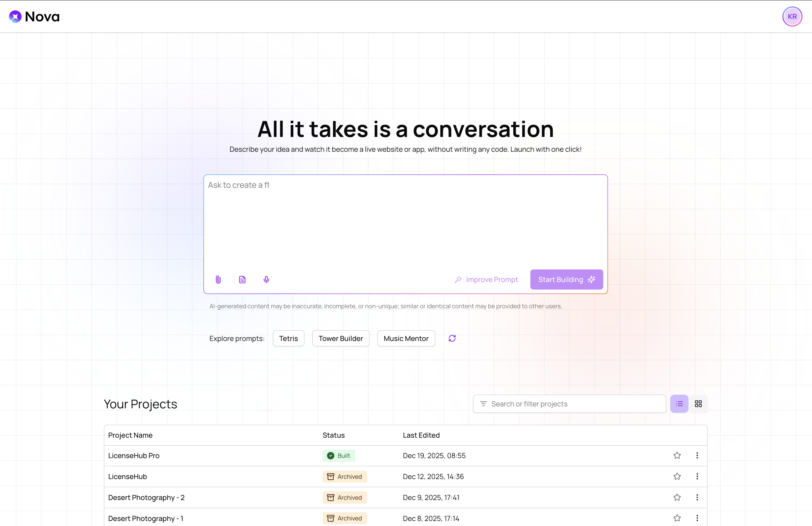Click filter icon in project search
Viewport: 812px width, 526px height.
click(x=483, y=404)
